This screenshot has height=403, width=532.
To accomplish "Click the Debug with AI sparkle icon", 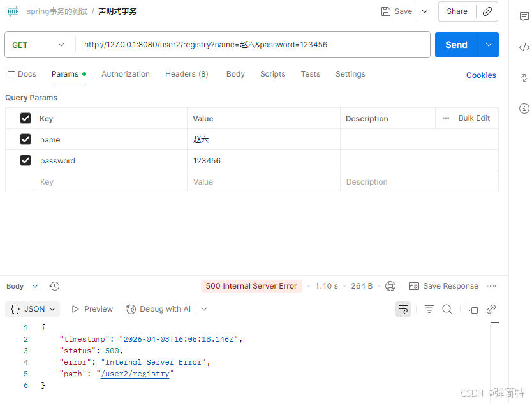I will point(131,309).
